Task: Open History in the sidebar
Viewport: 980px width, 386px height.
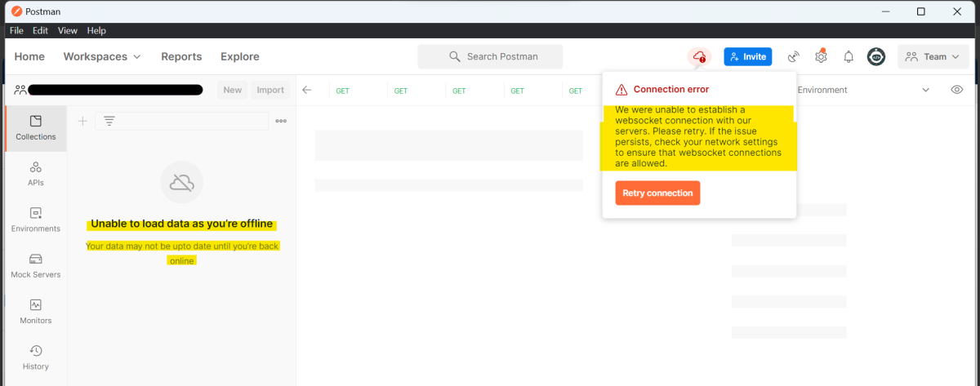Action: tap(36, 357)
